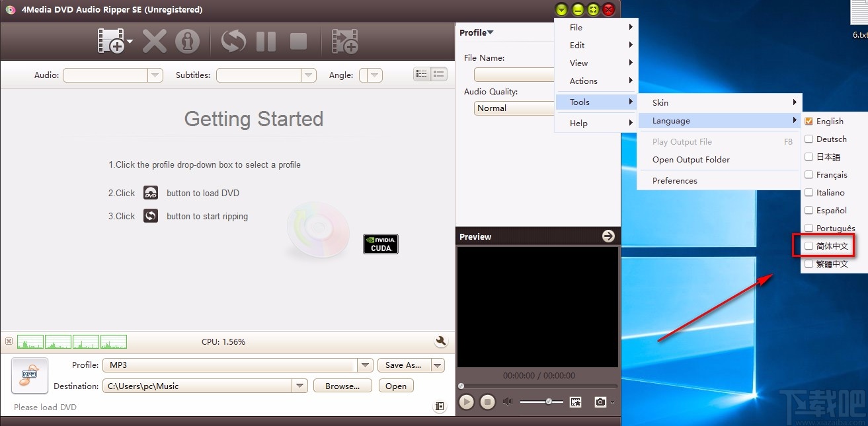Close the CPU usage graph panel

9,341
